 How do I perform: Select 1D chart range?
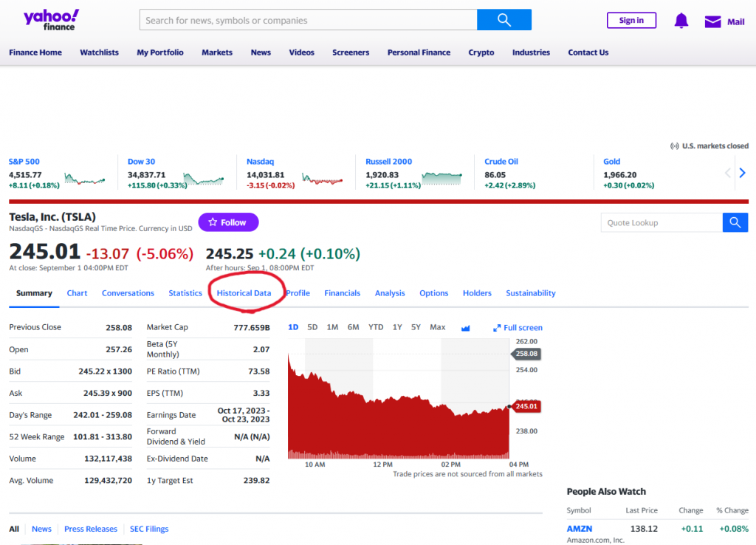point(293,327)
